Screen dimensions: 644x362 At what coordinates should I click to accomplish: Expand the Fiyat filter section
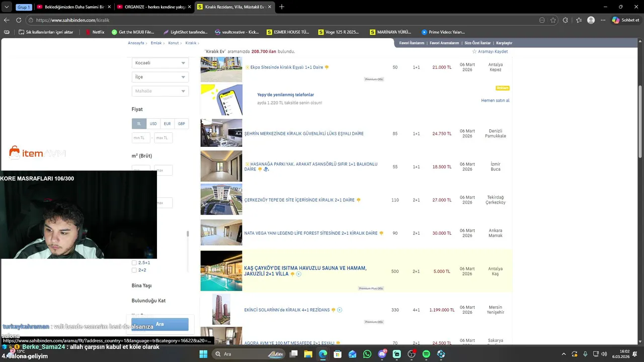pos(137,109)
